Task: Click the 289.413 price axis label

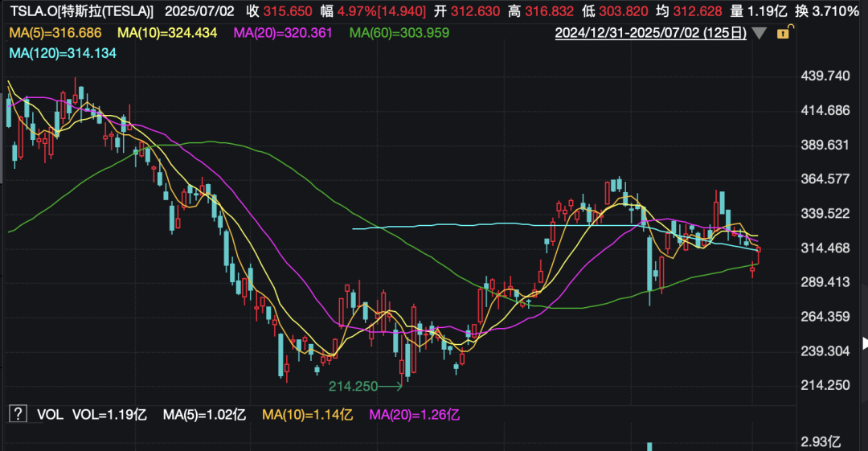Action: pos(825,282)
